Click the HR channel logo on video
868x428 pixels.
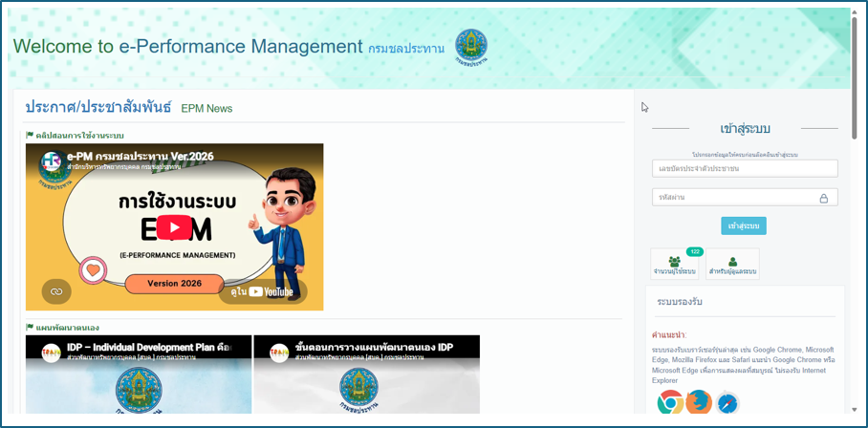[53, 163]
